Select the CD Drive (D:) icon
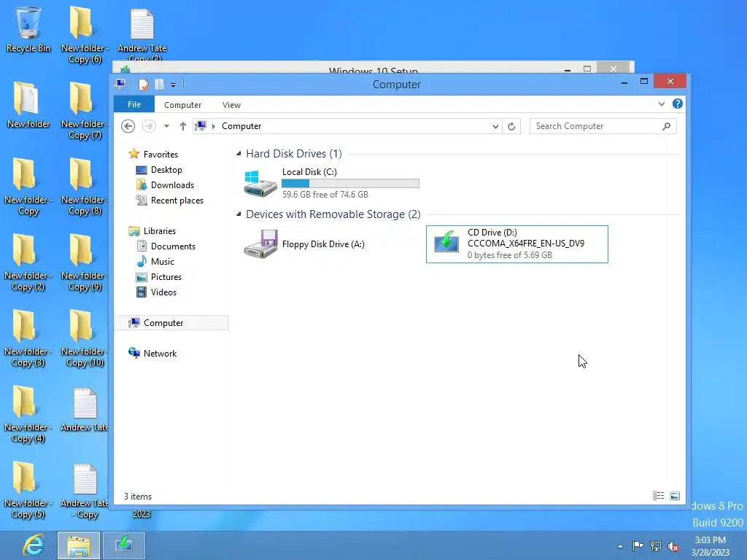Image resolution: width=747 pixels, height=560 pixels. (446, 241)
